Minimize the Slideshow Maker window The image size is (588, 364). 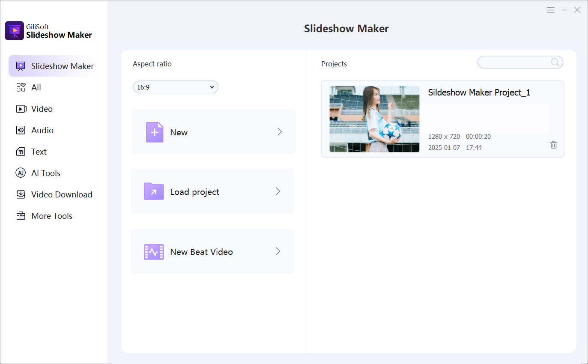pos(564,10)
